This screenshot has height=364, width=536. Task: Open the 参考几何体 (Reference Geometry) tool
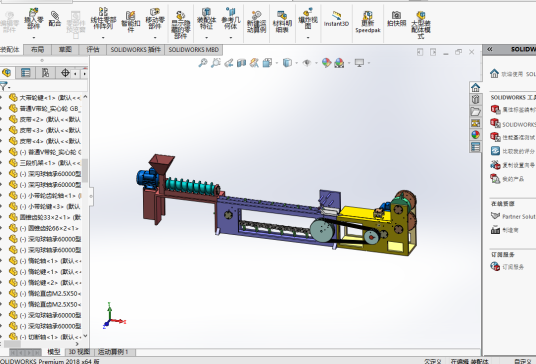[x=231, y=18]
